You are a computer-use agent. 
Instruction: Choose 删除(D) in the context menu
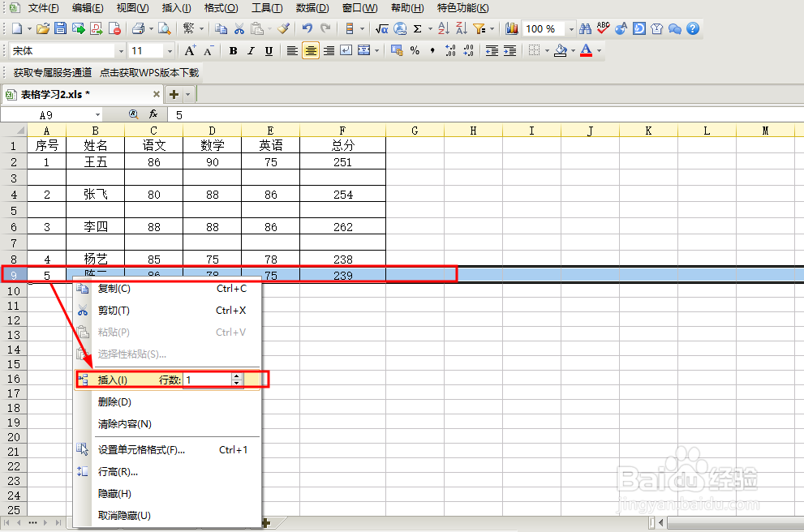[169, 401]
